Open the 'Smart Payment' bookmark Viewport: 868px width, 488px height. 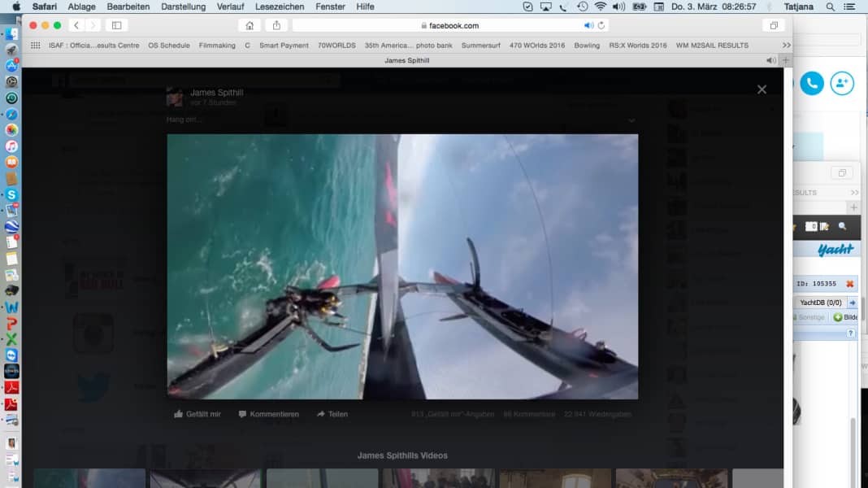tap(284, 46)
